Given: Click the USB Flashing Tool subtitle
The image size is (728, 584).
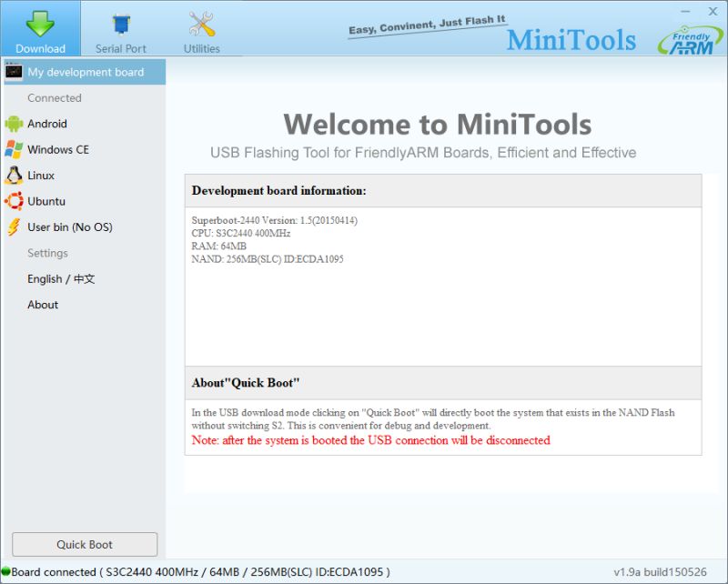Looking at the screenshot, I should click(x=423, y=153).
